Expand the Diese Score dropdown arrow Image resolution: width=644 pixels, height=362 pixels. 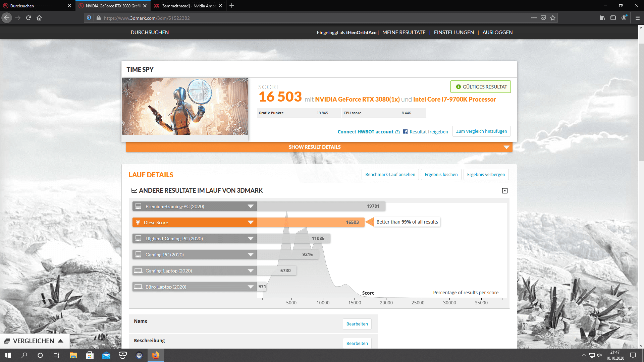tap(250, 223)
